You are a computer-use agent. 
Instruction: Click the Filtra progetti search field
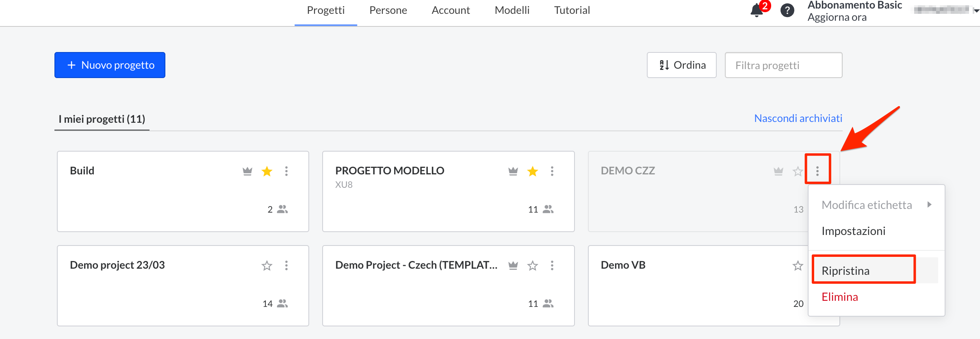783,65
